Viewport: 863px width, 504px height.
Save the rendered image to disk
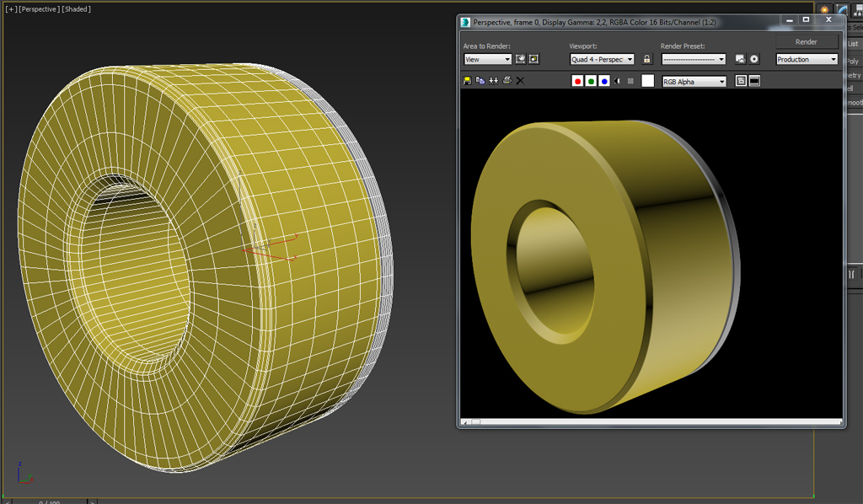(x=467, y=81)
